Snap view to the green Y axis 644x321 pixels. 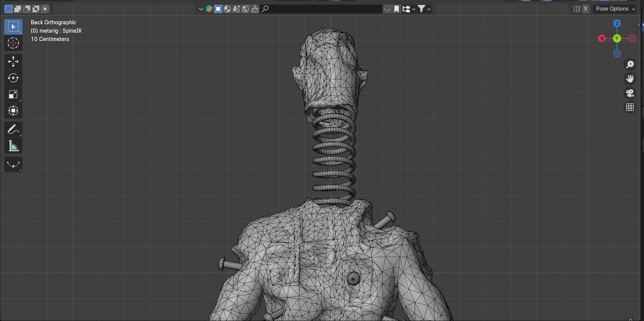(x=617, y=38)
